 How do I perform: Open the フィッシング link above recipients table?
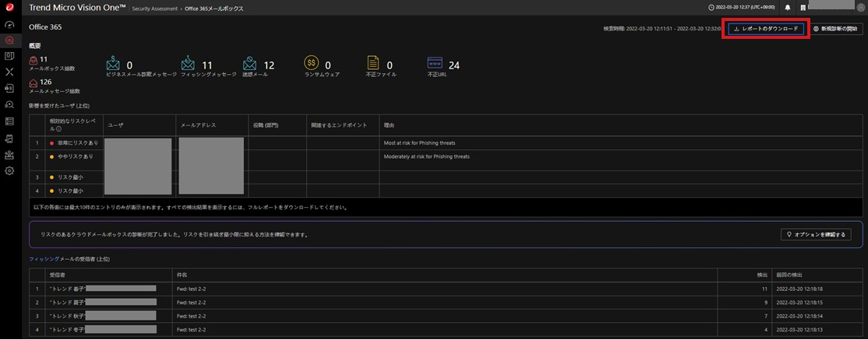point(43,258)
